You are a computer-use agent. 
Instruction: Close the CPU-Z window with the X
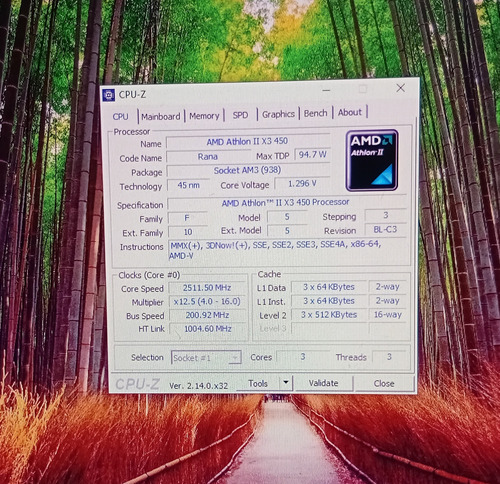[401, 88]
